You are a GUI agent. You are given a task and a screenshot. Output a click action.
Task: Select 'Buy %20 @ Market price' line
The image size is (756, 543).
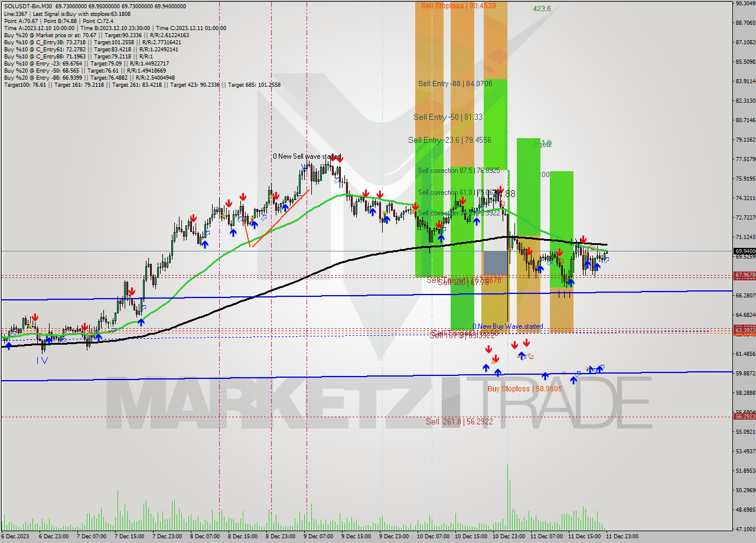pyautogui.click(x=96, y=35)
